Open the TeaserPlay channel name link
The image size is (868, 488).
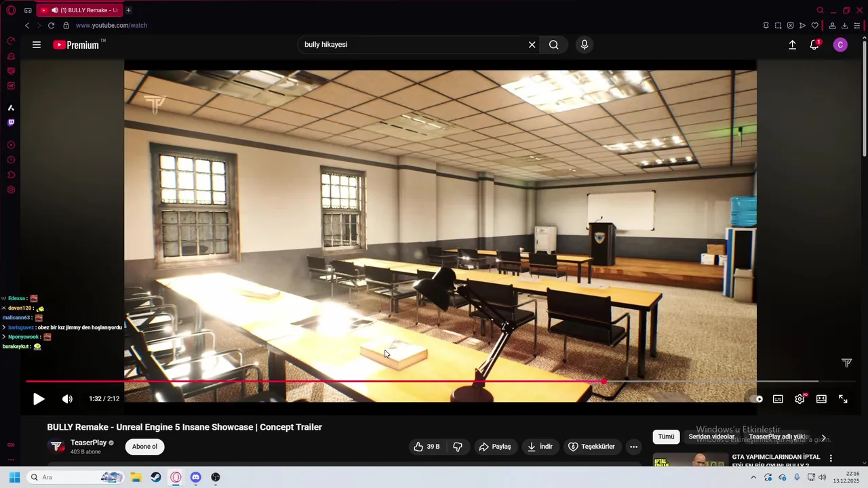tap(88, 443)
